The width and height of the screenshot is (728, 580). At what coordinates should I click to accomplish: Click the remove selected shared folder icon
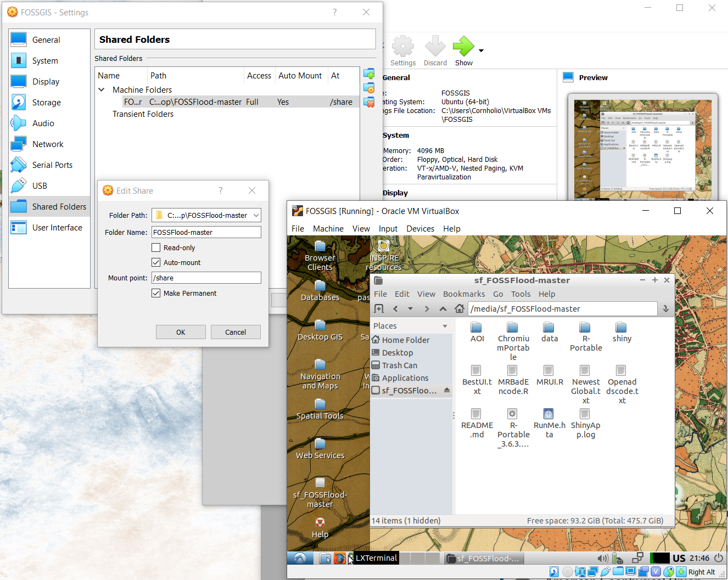[x=369, y=102]
